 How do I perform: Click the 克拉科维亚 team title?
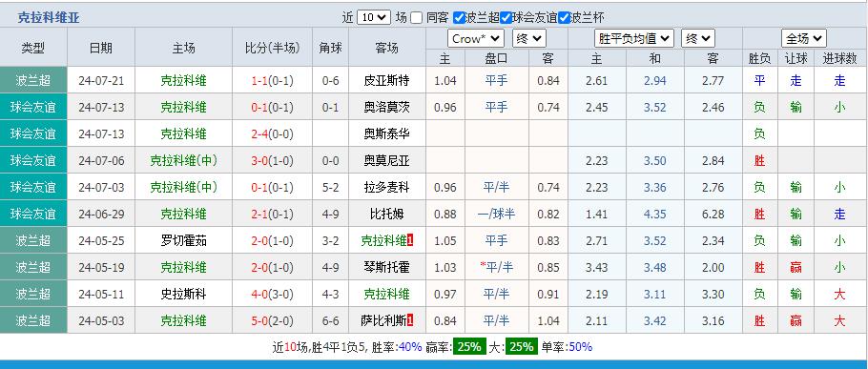(49, 18)
